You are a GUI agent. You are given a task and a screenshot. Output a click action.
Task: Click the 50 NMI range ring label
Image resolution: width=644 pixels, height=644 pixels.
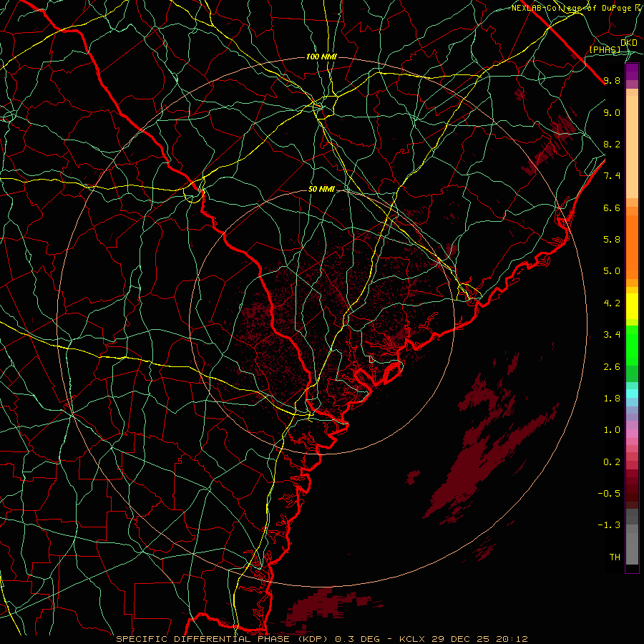click(321, 190)
